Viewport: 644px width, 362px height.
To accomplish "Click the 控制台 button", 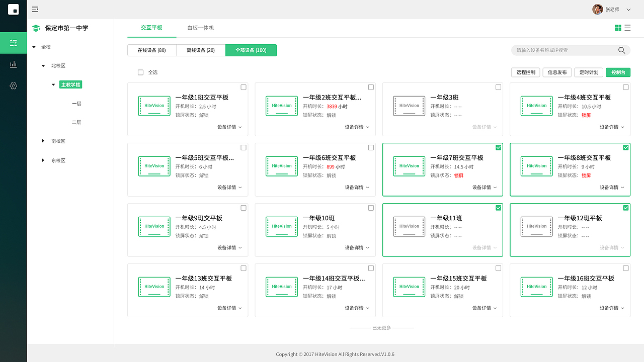I will tap(618, 72).
